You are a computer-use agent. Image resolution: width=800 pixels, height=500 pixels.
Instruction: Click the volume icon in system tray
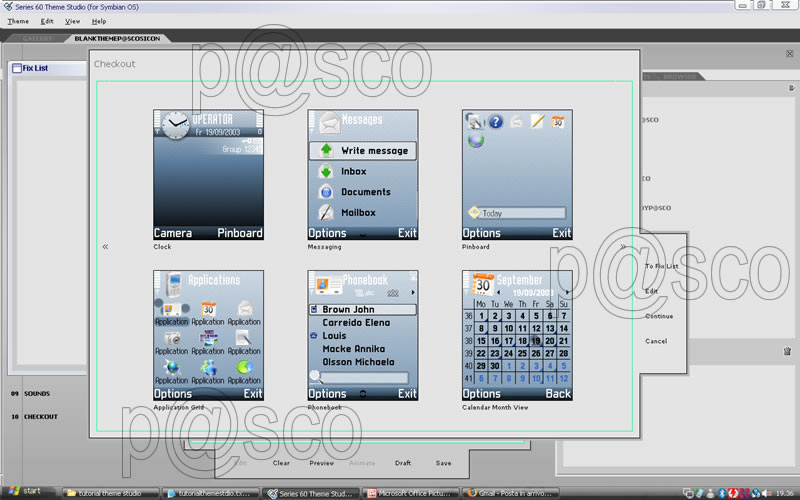pyautogui.click(x=764, y=493)
